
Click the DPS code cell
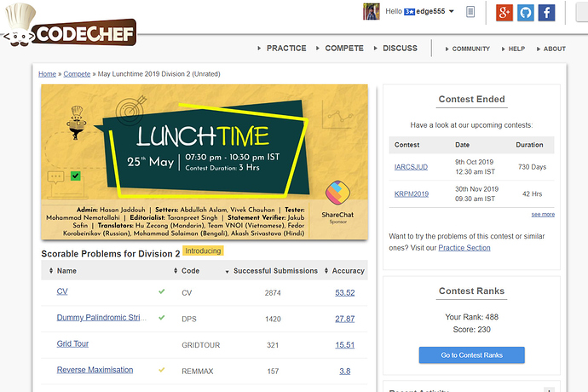[x=189, y=319]
